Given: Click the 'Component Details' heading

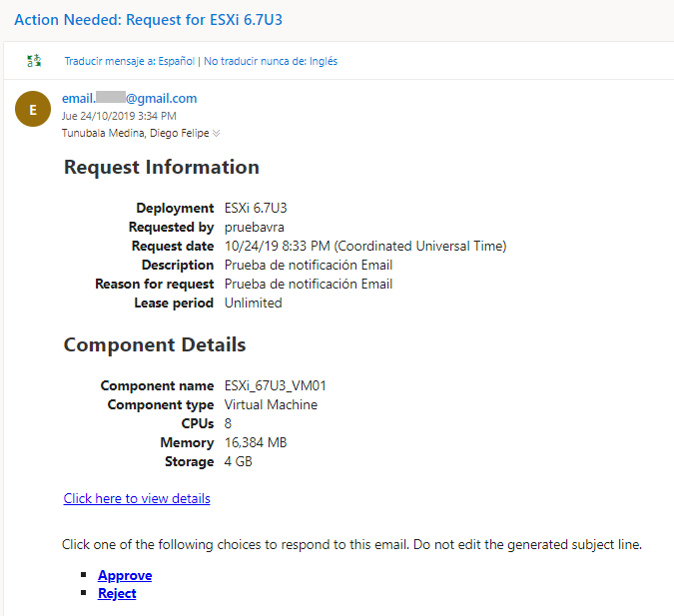Looking at the screenshot, I should (154, 345).
